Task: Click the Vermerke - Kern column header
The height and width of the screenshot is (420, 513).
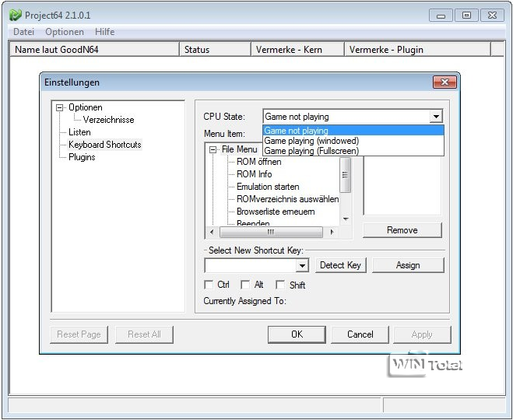Action: pos(297,49)
